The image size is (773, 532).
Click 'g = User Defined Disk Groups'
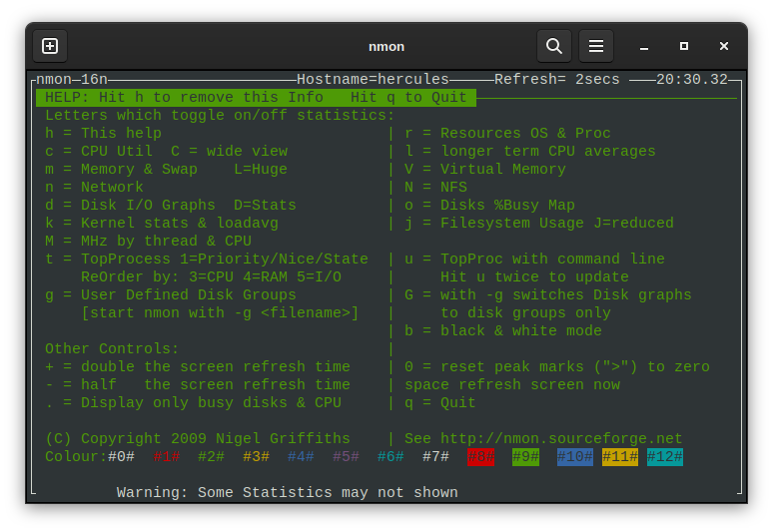click(x=171, y=295)
